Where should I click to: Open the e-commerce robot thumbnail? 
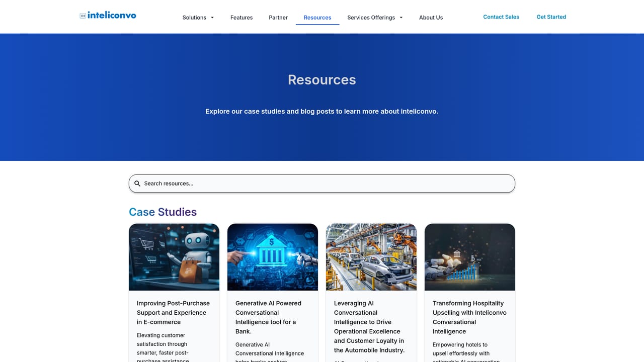(x=174, y=257)
